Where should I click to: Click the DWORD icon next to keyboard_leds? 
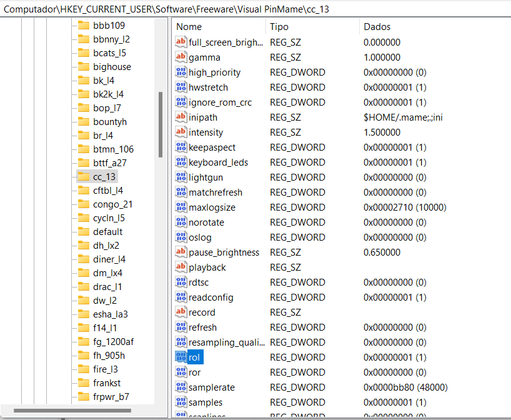click(181, 162)
